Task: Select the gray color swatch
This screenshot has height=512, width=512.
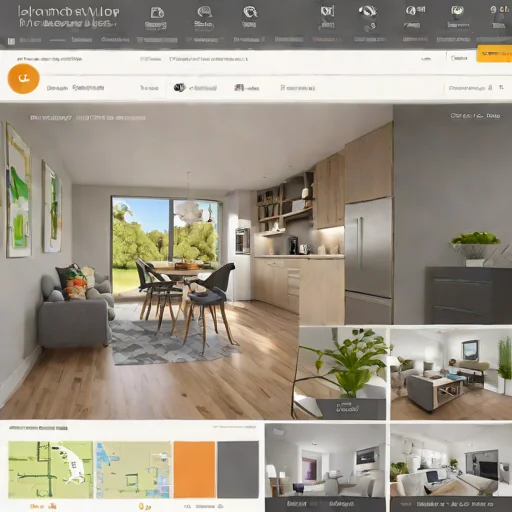Action: click(238, 470)
